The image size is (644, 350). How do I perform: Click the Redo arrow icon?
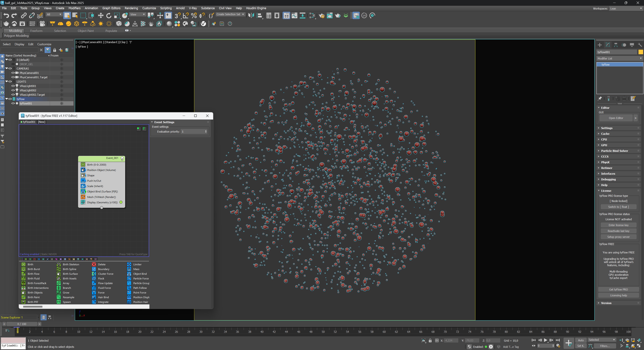click(x=14, y=15)
